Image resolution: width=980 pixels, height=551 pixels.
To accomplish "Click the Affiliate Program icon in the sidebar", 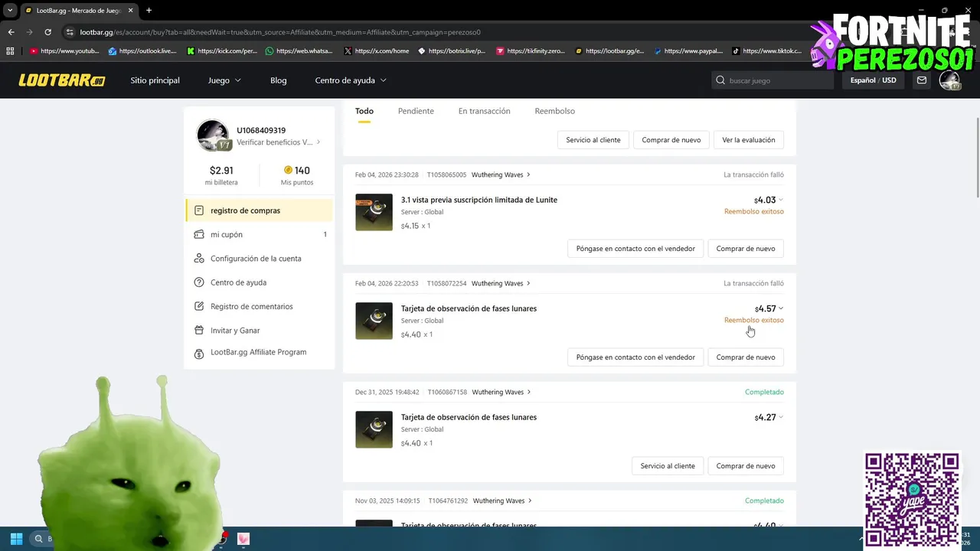I will (199, 354).
